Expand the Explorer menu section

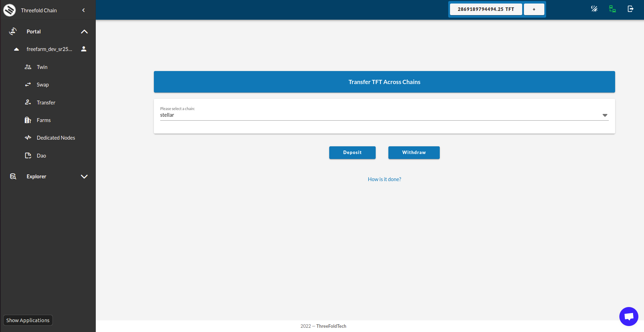(x=84, y=177)
